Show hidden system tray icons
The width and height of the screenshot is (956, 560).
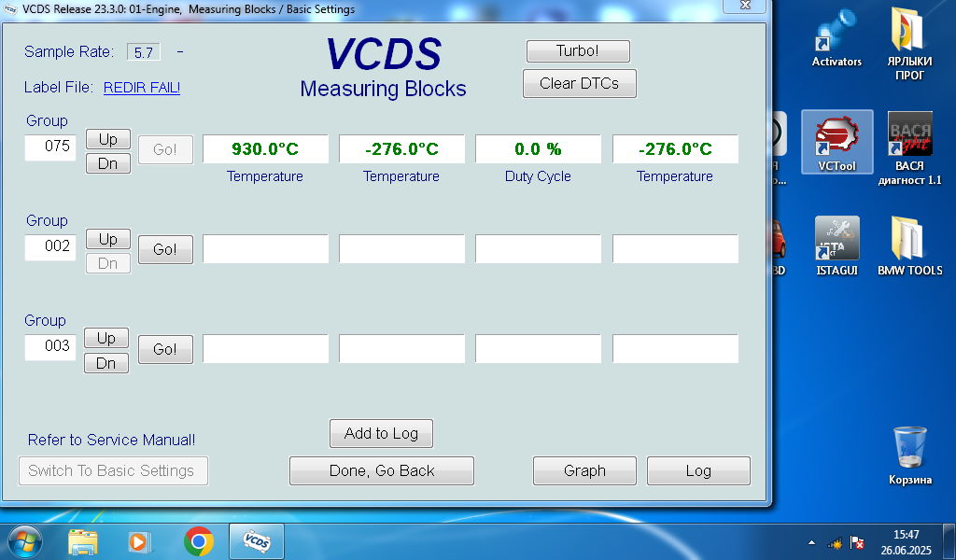(x=811, y=542)
